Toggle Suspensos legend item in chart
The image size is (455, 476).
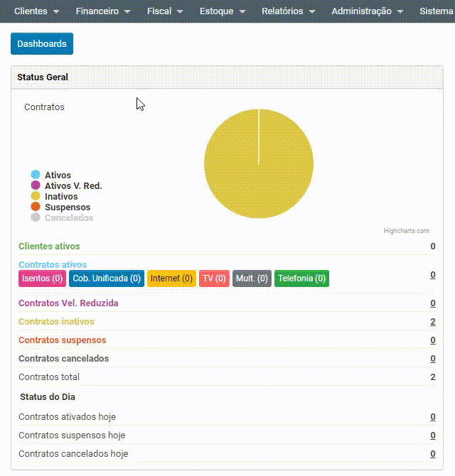click(67, 207)
